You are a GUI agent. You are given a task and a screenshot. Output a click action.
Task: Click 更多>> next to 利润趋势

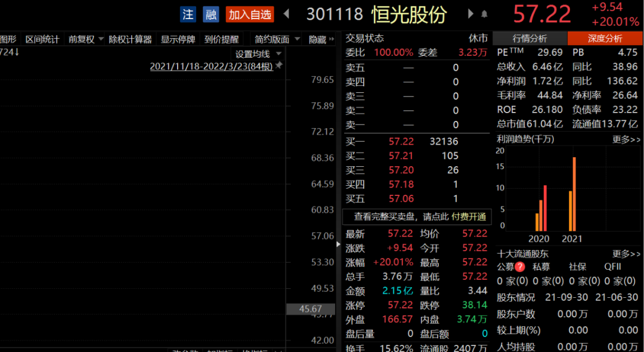[x=626, y=139]
